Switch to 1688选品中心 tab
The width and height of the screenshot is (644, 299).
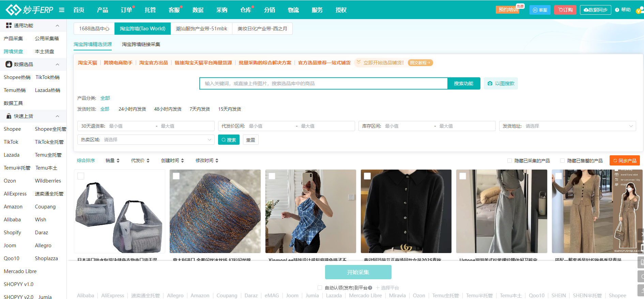pos(94,29)
